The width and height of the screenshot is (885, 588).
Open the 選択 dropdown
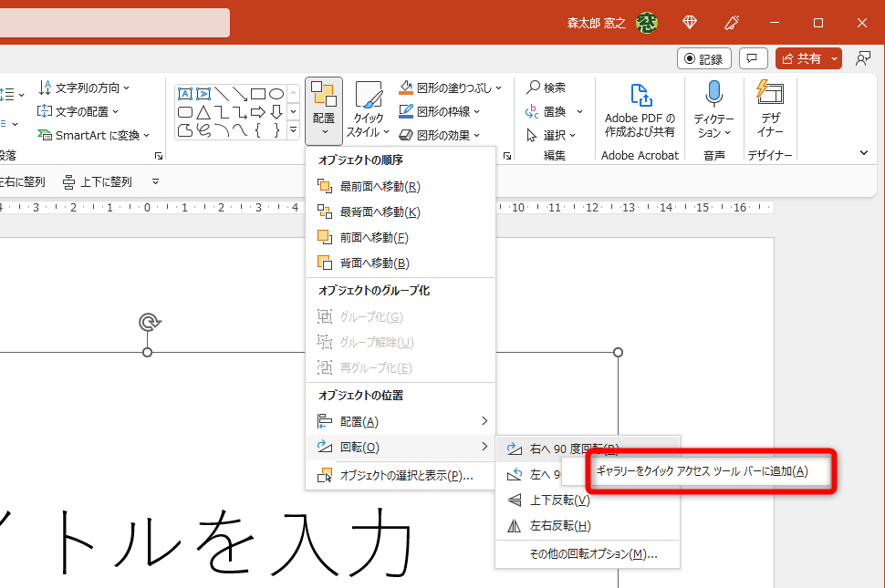551,135
